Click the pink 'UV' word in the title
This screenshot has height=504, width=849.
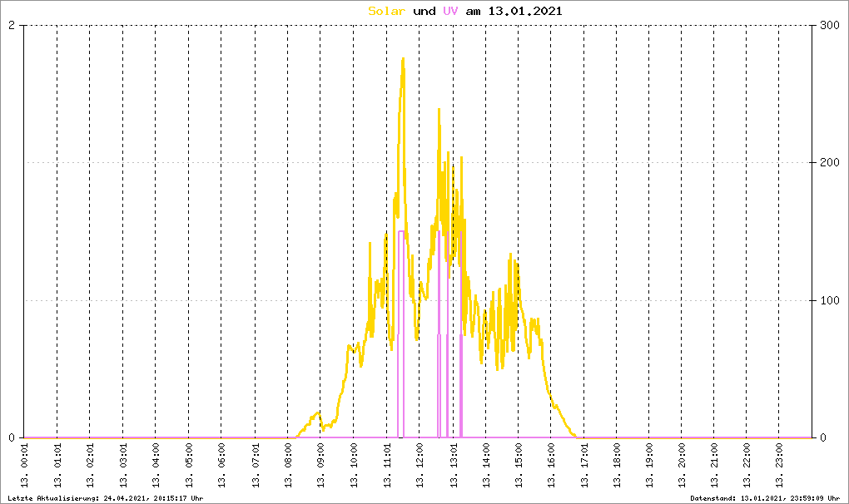[450, 11]
